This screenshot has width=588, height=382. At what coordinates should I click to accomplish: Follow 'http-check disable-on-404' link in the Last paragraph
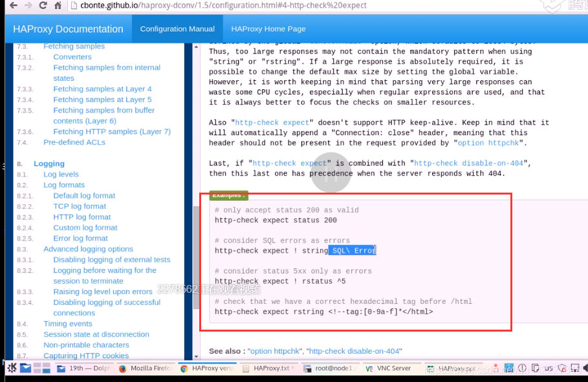pyautogui.click(x=468, y=163)
